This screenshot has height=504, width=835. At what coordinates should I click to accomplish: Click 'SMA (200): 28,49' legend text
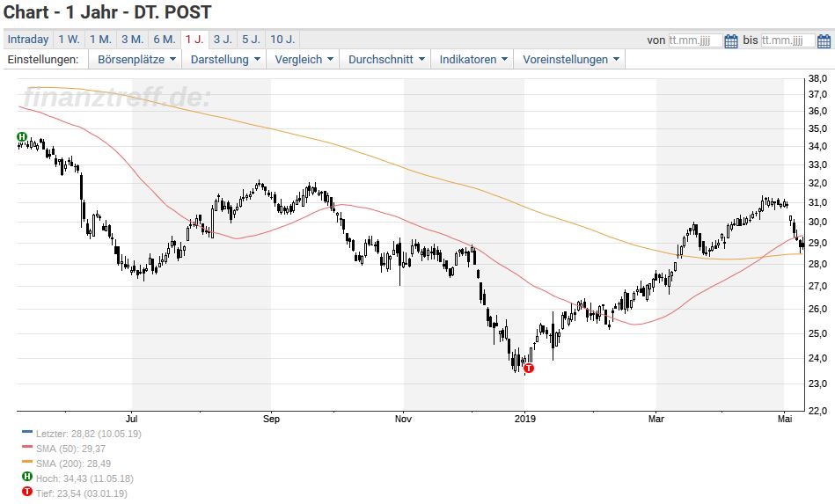coord(74,464)
